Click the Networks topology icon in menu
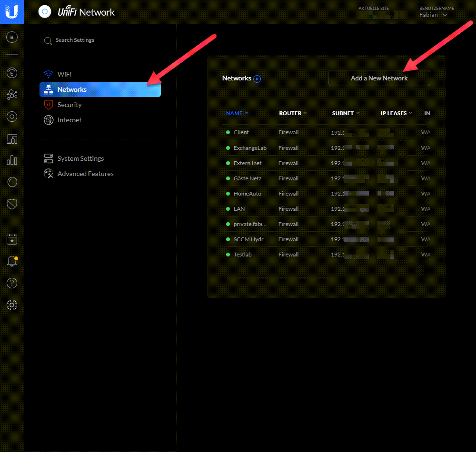Viewport: 476px width, 452px height. (x=48, y=89)
